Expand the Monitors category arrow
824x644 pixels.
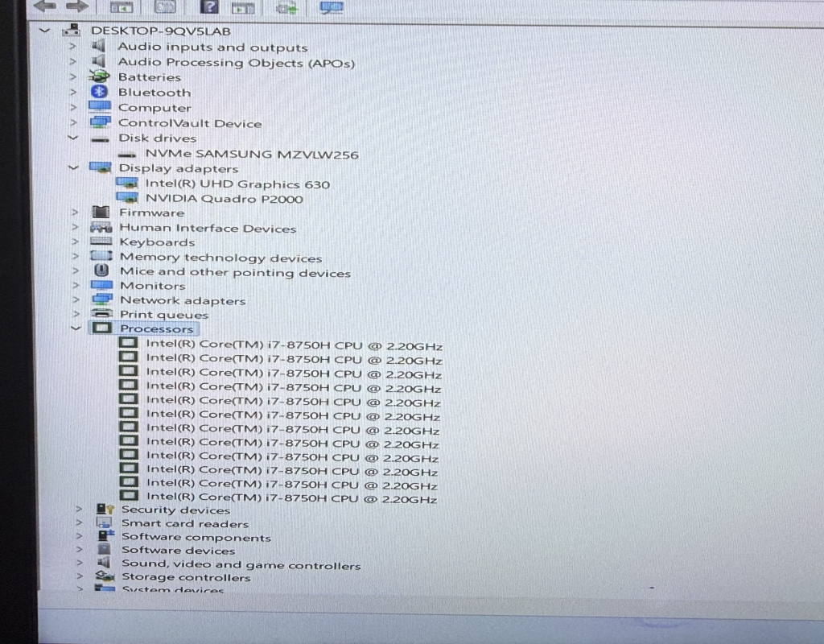[75, 285]
